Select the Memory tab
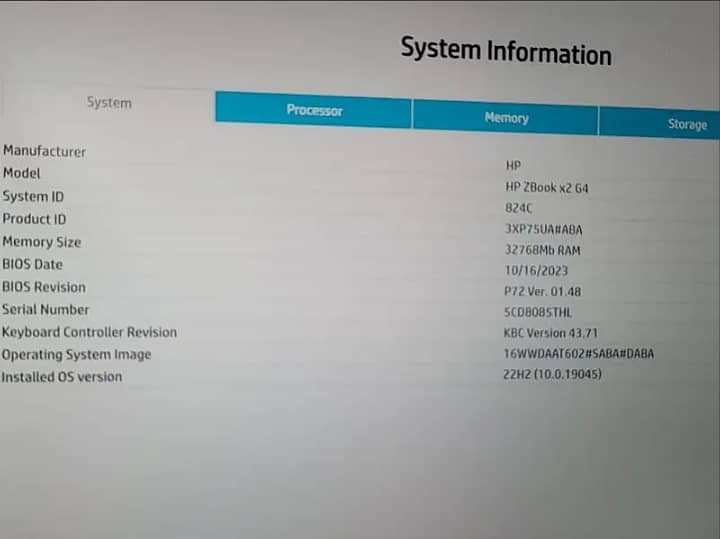Image resolution: width=720 pixels, height=539 pixels. coord(506,118)
